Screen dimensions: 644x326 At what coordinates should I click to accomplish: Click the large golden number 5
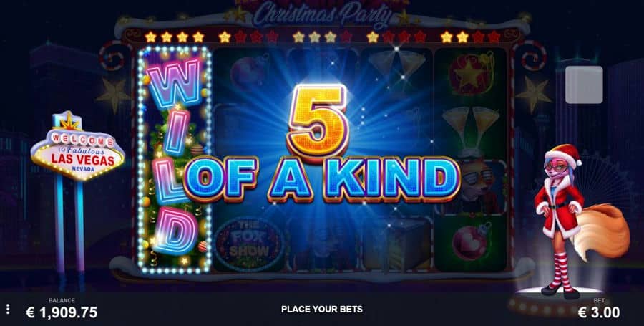(x=318, y=120)
